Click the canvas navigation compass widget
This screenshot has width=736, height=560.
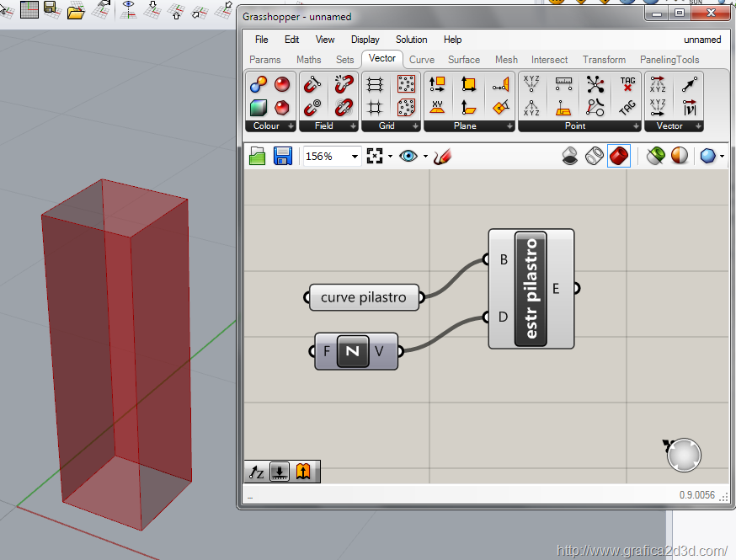click(x=683, y=455)
